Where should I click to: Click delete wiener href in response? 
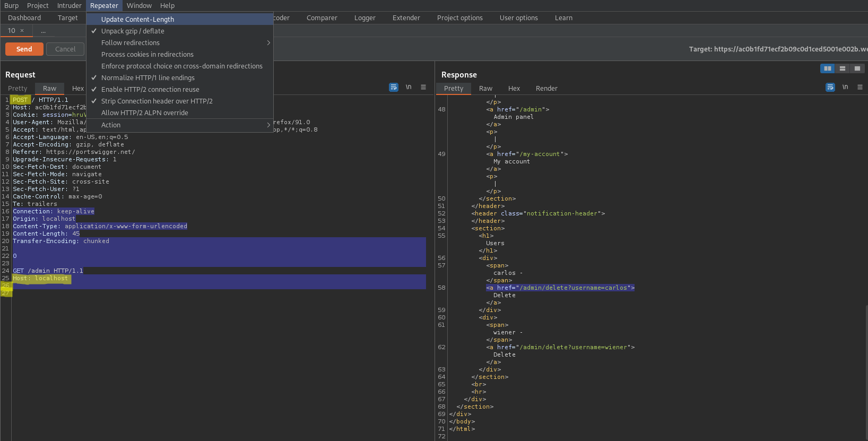(x=560, y=347)
